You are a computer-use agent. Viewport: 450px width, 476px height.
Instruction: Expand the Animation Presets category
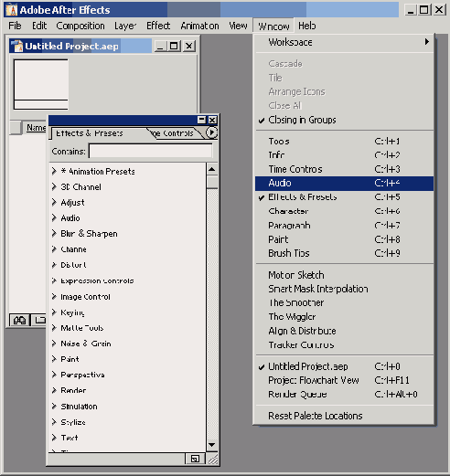(54, 171)
